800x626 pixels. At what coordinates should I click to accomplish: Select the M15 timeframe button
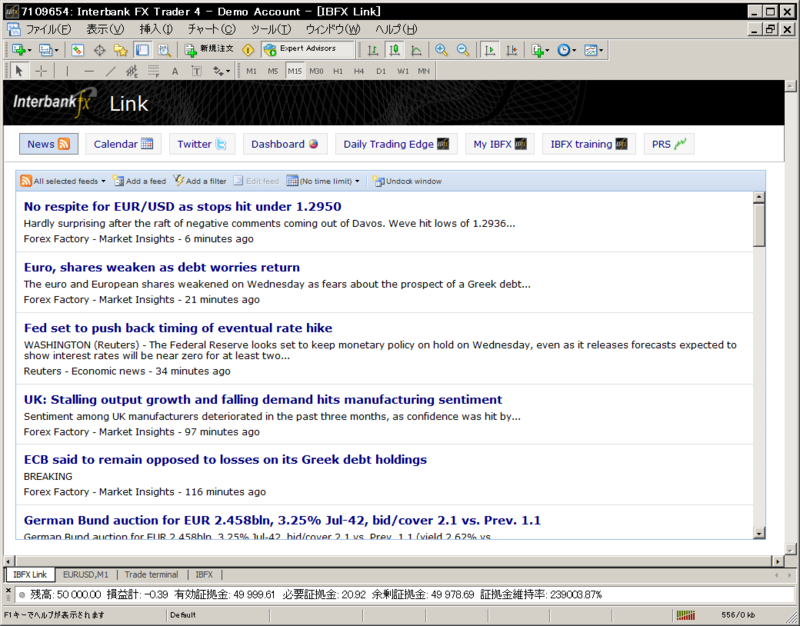coord(294,71)
